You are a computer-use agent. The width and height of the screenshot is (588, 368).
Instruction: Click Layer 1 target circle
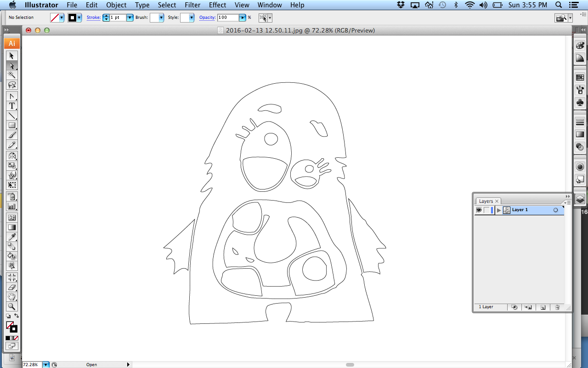click(x=555, y=210)
